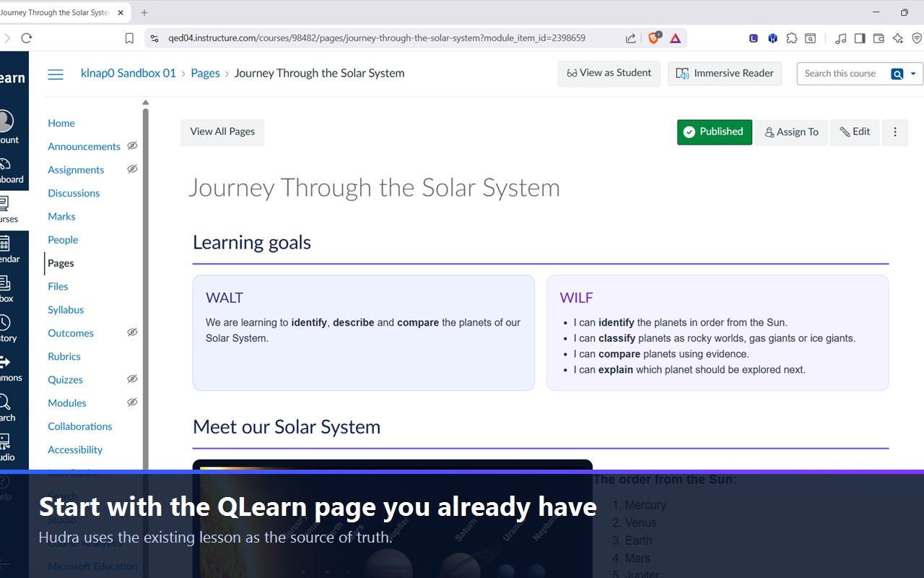The height and width of the screenshot is (578, 924).
Task: Open Rubrics in the course menu
Action: [64, 357]
